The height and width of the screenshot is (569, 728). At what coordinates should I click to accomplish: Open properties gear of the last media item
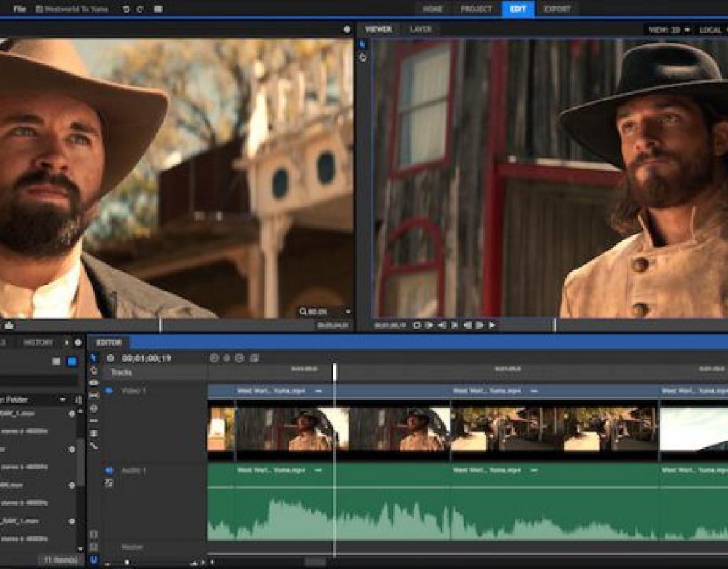point(72,521)
